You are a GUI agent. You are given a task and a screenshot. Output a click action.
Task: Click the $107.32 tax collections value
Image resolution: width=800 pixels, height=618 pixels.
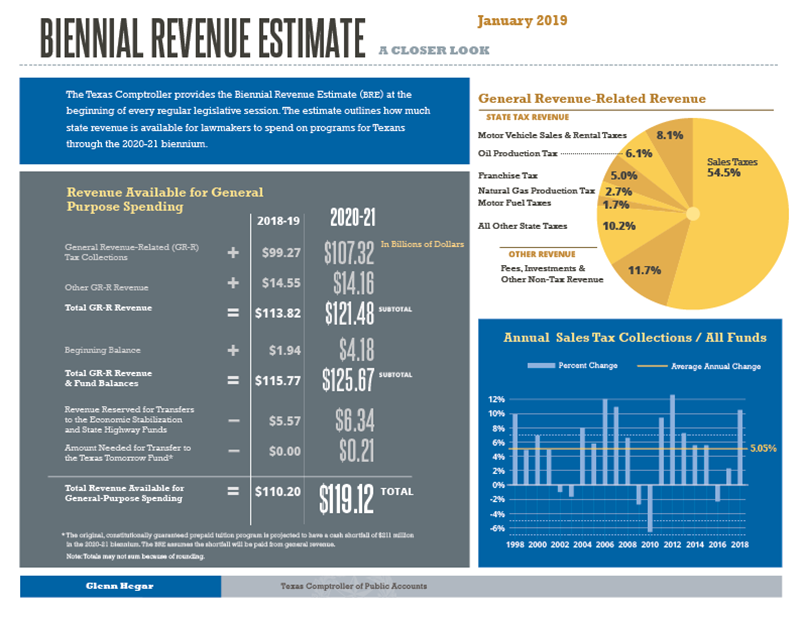point(349,253)
